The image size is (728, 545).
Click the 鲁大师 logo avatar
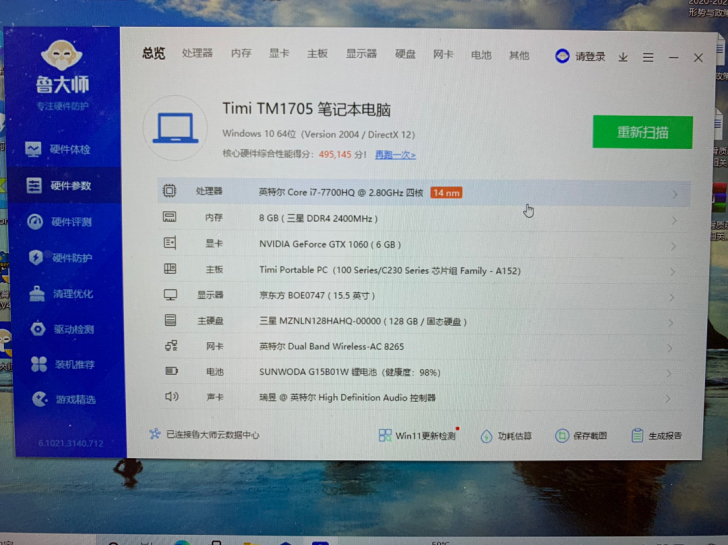[x=61, y=55]
